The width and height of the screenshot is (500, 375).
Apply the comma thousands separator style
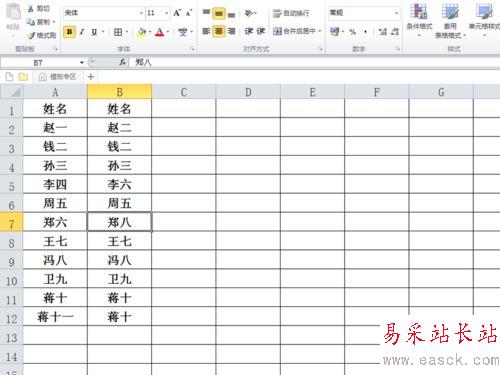point(366,32)
